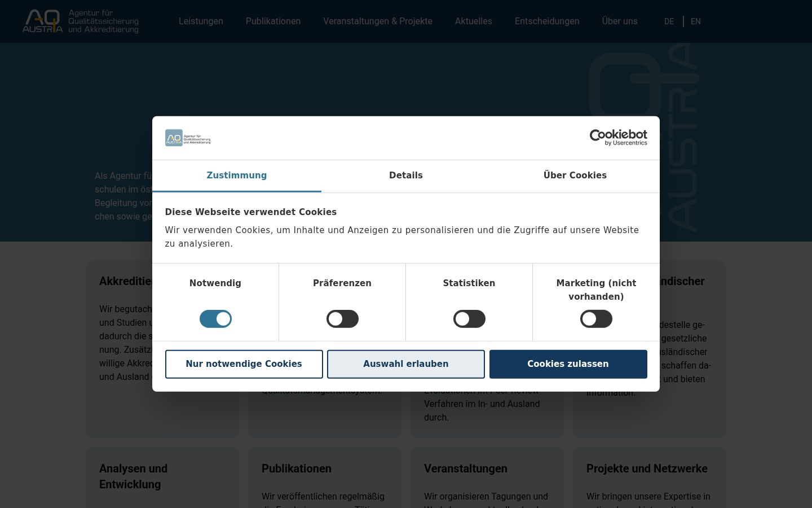812x508 pixels.
Task: Click Nur notwendige Cookies button
Action: pyautogui.click(x=244, y=364)
